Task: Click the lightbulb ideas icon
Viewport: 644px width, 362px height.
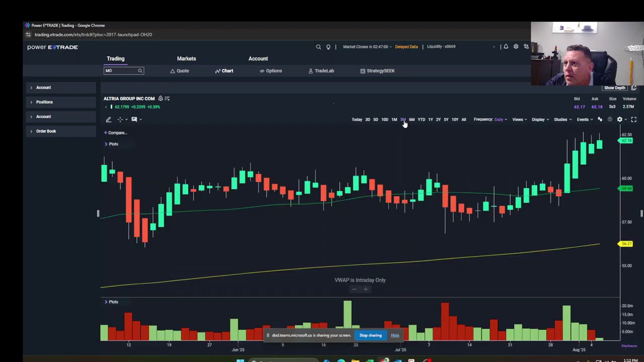Action: [x=328, y=47]
